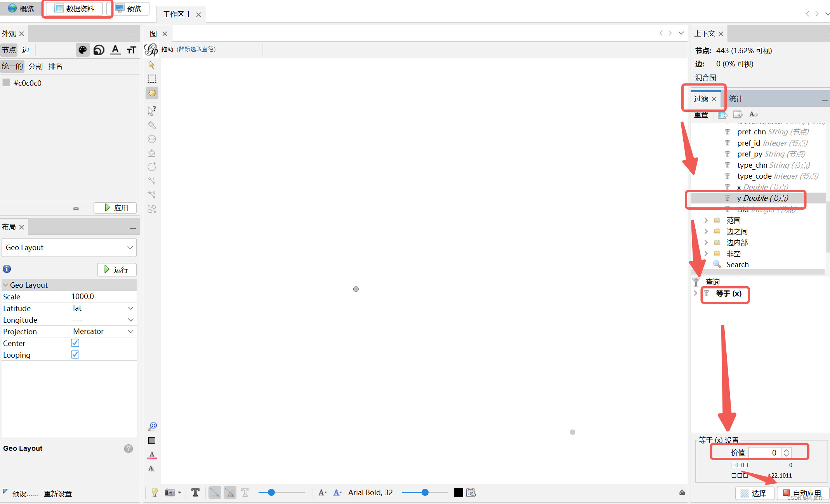Switch to the 数据资料 tab
The width and height of the screenshot is (830, 504).
pyautogui.click(x=75, y=9)
